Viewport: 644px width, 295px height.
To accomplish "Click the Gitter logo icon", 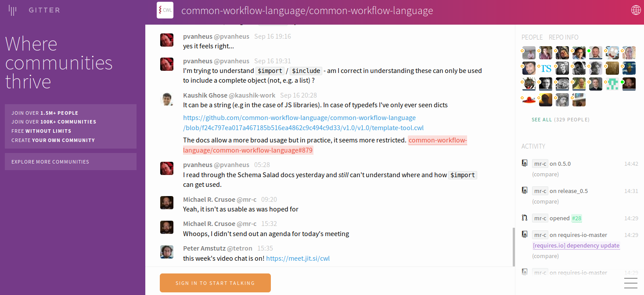I will click(x=13, y=10).
